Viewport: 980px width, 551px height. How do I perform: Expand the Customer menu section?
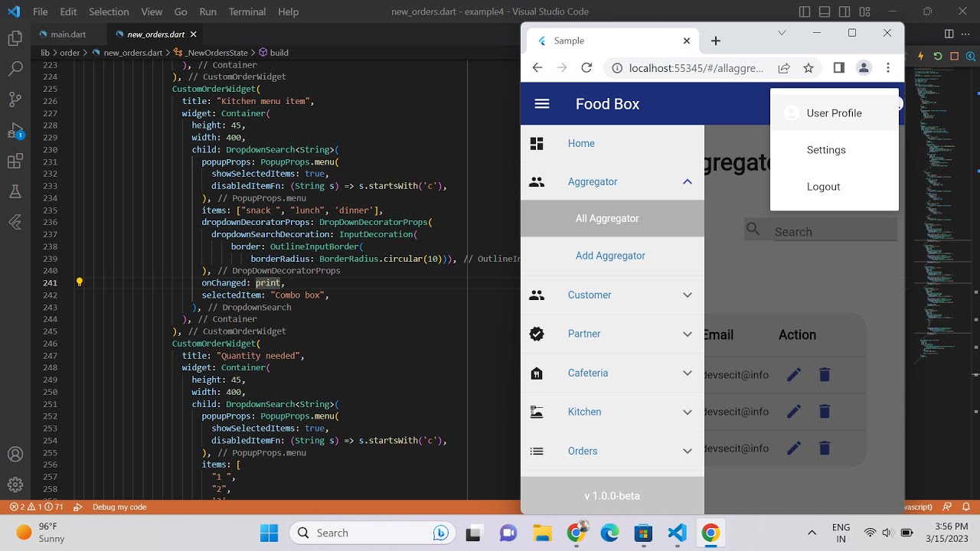point(688,295)
